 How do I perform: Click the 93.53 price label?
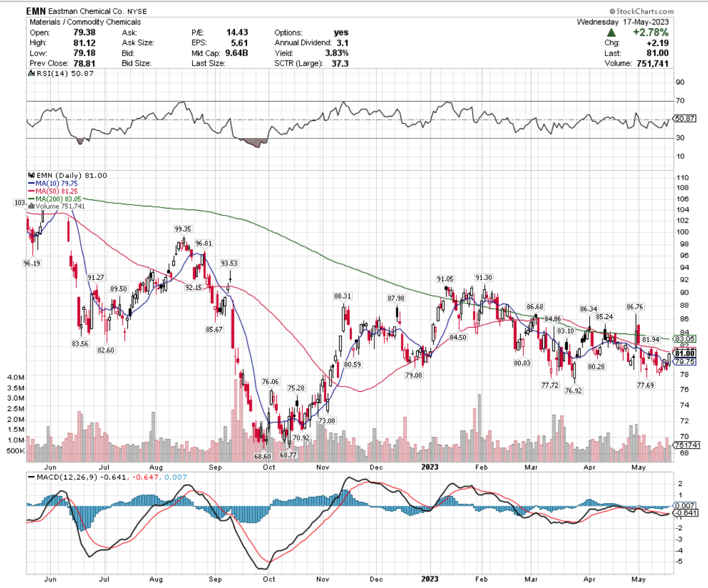pos(229,264)
